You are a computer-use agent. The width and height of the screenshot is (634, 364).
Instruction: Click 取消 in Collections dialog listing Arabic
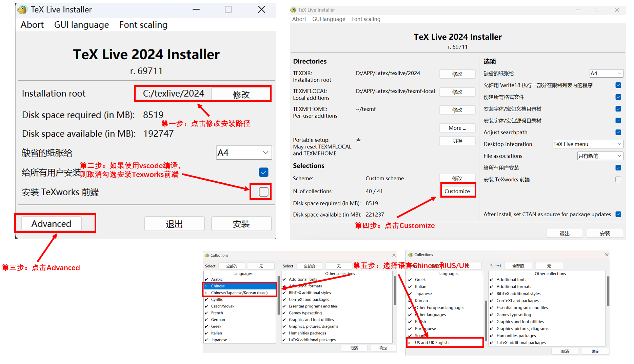(x=354, y=348)
